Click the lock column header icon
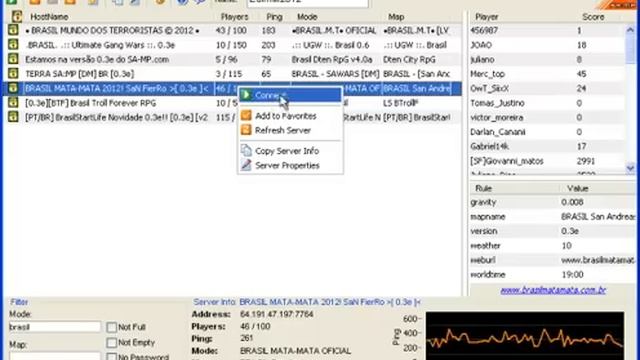 (x=17, y=16)
